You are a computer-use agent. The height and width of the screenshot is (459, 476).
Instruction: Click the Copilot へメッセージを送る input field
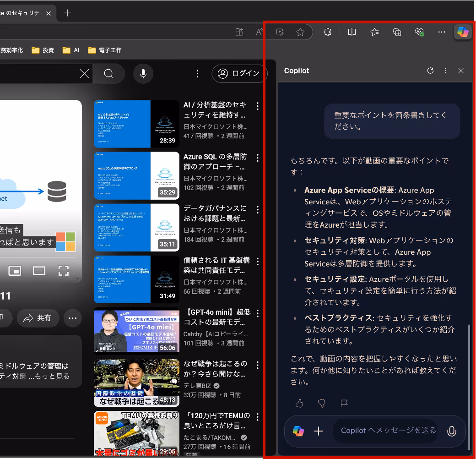click(x=385, y=431)
